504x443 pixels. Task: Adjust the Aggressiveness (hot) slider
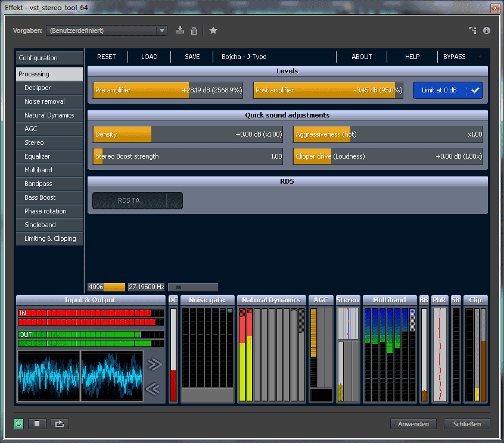[x=388, y=134]
